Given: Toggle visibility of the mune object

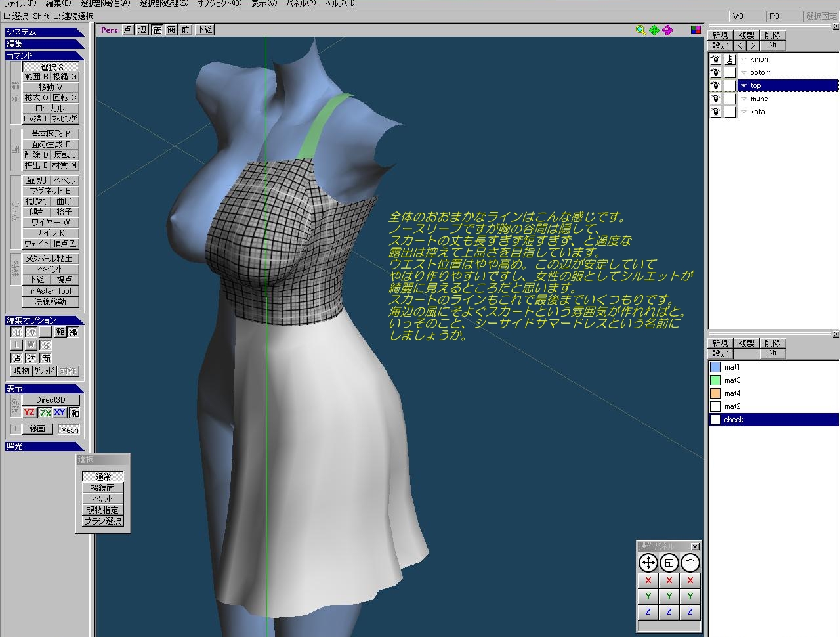Looking at the screenshot, I should point(715,99).
